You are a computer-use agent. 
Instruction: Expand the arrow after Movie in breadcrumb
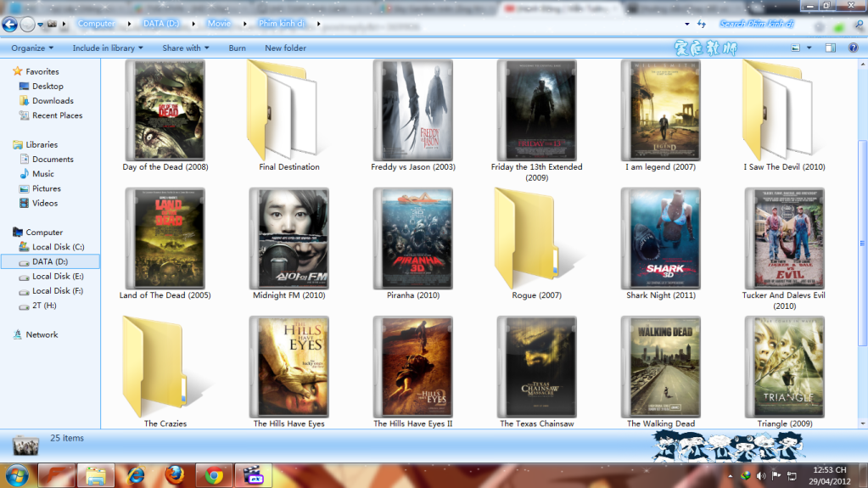(245, 24)
